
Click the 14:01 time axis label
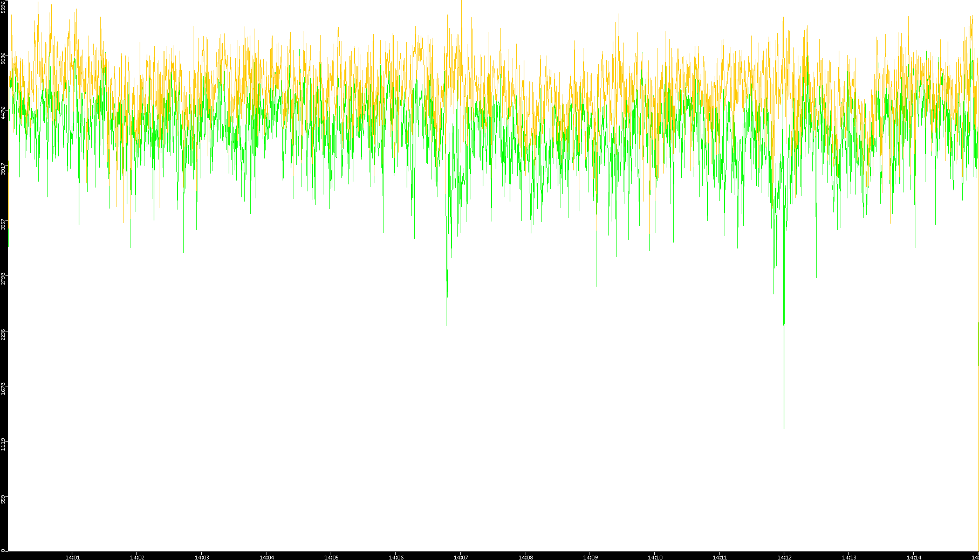[72, 557]
